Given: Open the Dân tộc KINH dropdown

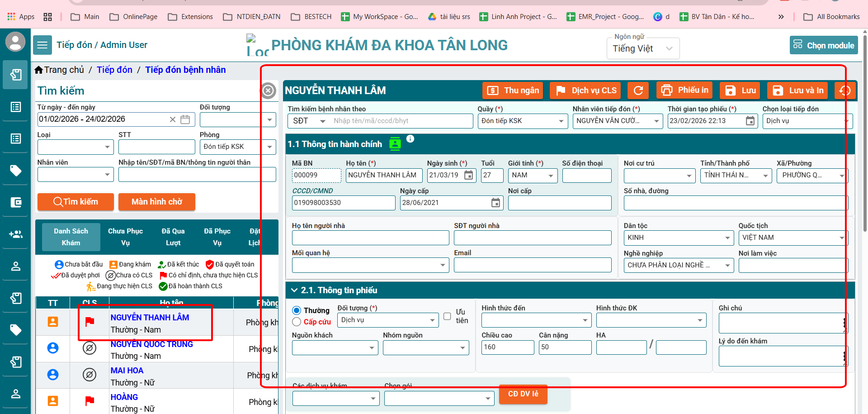Looking at the screenshot, I should click(x=679, y=238).
